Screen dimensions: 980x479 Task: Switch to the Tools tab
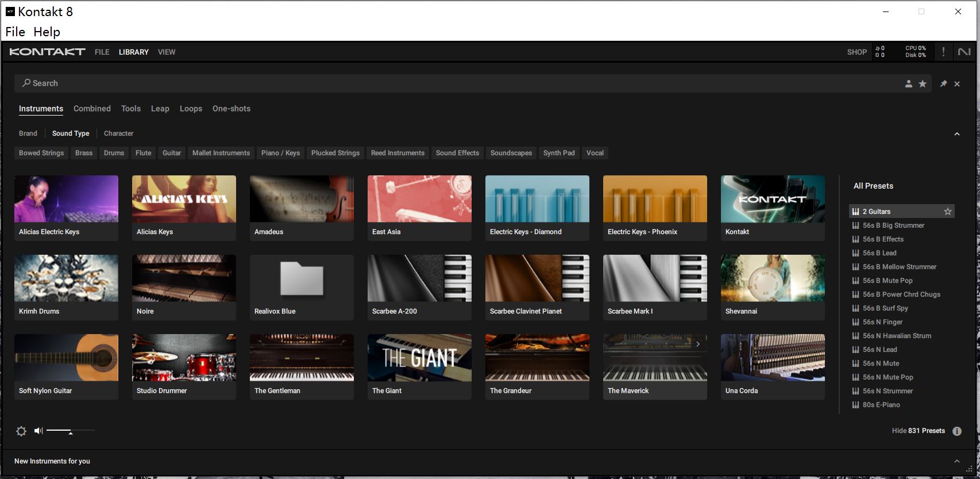131,109
